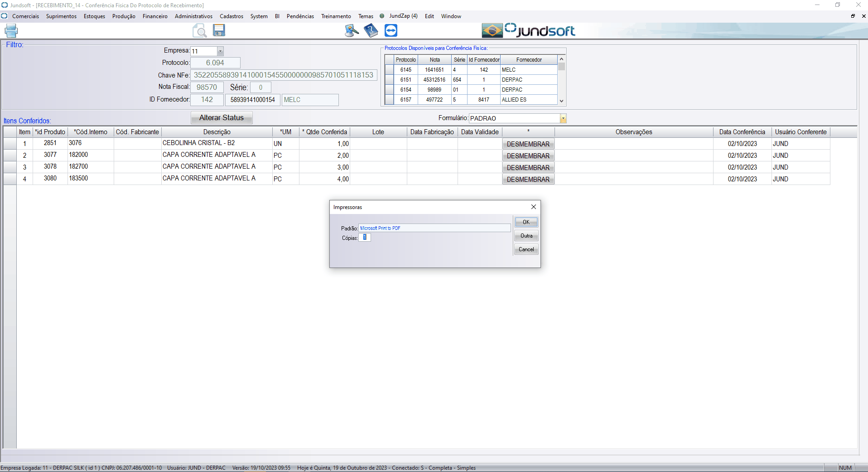Select CEBOLINHA CRISTAL - B2 description cell
This screenshot has width=868, height=472.
click(x=217, y=143)
